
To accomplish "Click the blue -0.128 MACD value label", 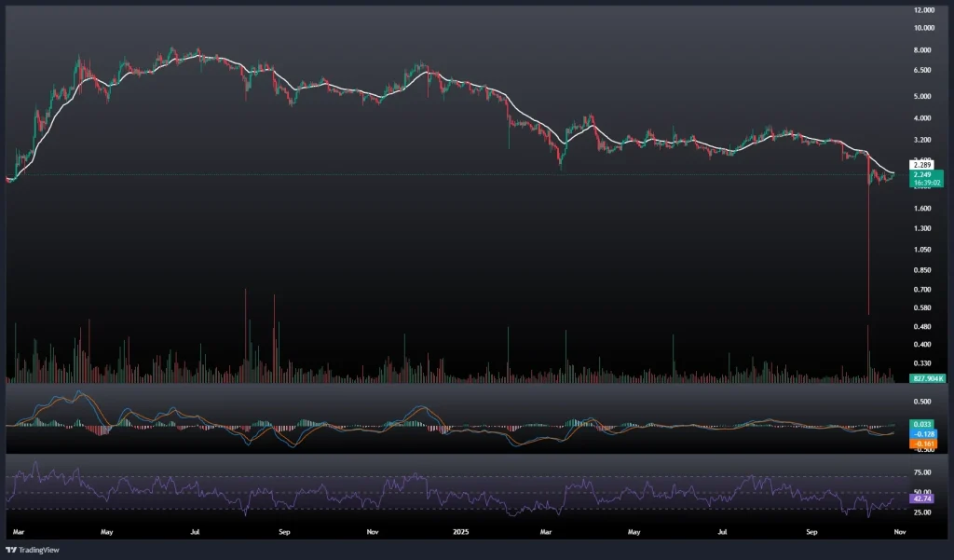I will point(925,434).
